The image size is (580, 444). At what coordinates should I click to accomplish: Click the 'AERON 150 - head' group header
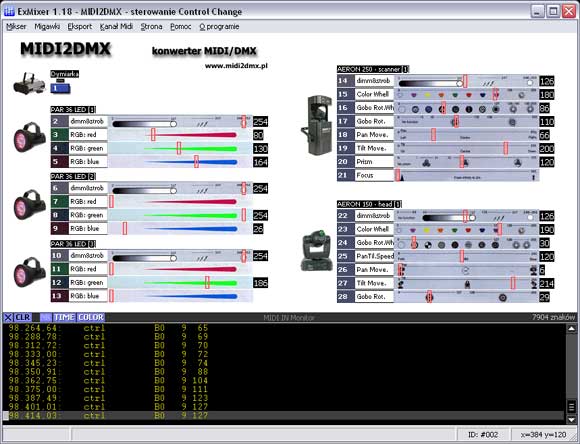(x=369, y=204)
